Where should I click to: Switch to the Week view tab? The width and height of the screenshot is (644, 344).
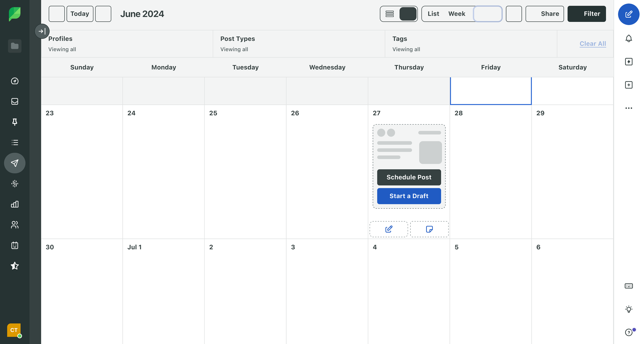click(x=457, y=14)
